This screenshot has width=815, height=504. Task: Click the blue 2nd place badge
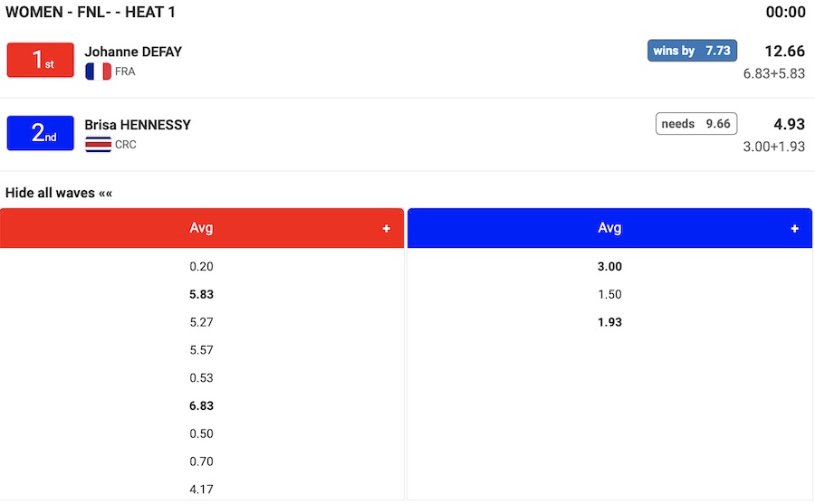40,133
